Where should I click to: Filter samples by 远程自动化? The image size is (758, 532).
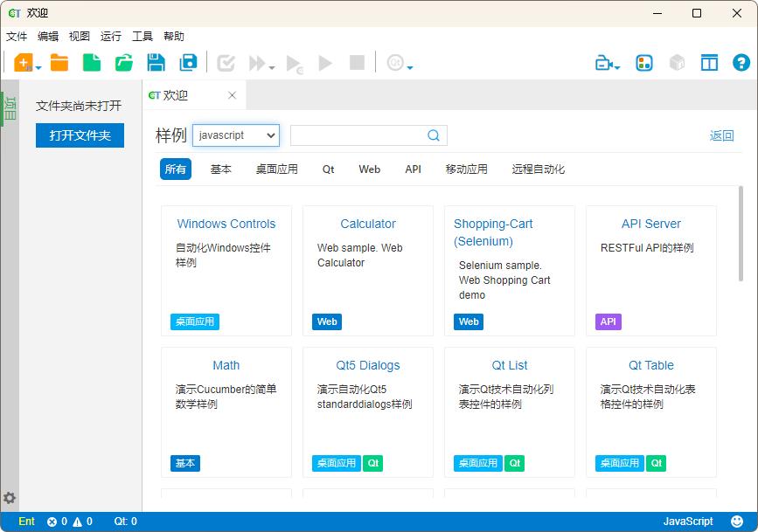[538, 169]
